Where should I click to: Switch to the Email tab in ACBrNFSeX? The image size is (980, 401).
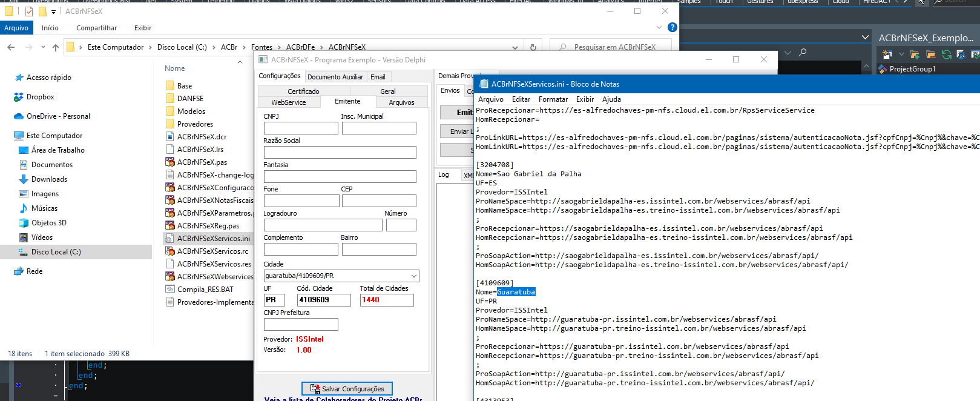(x=378, y=77)
